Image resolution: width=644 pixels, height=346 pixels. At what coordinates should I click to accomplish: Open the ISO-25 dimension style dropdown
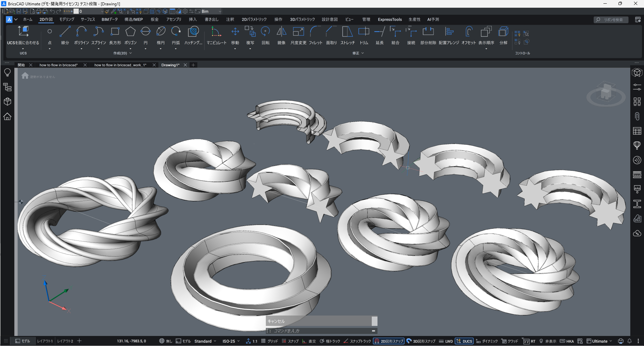pyautogui.click(x=231, y=341)
